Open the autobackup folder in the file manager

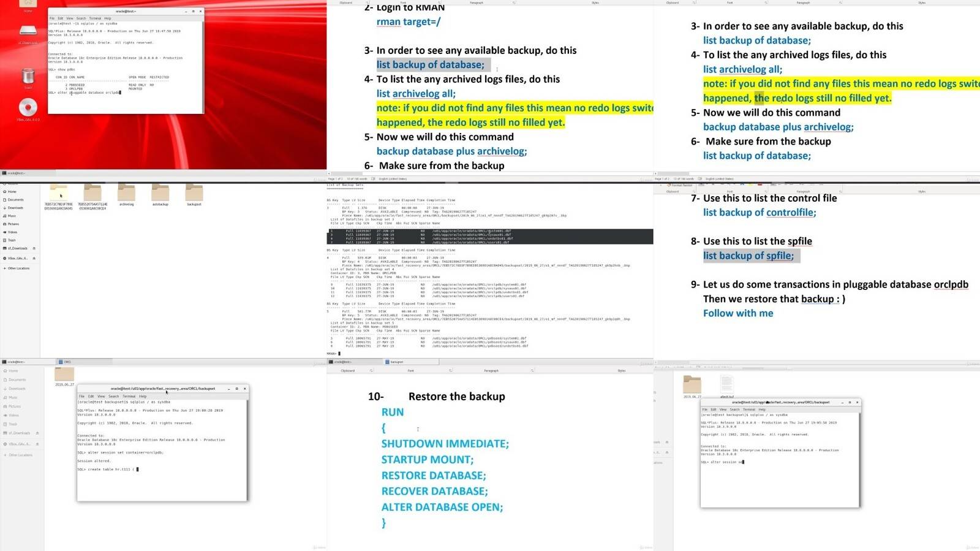(160, 193)
